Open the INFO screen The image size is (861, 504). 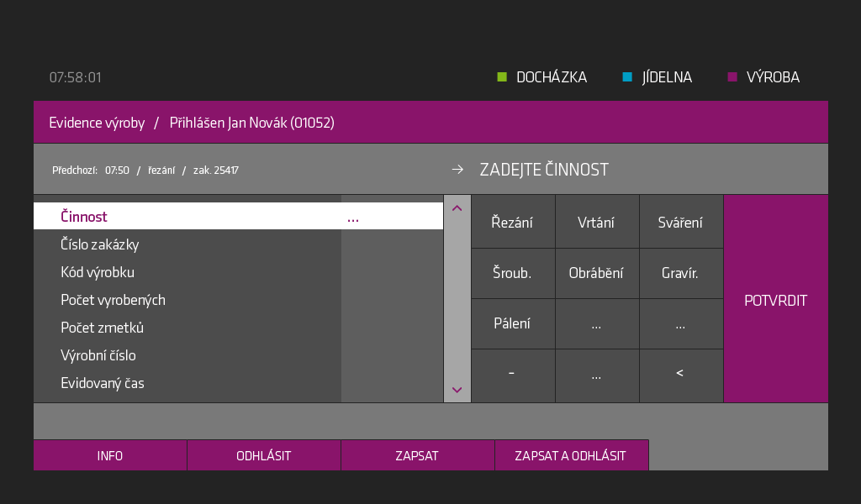pos(110,455)
